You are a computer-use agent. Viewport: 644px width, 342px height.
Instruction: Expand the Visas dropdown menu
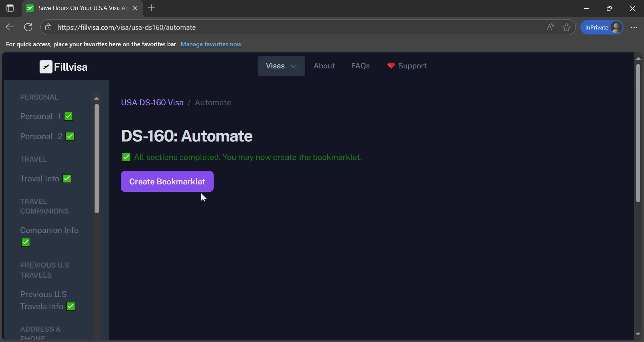281,66
